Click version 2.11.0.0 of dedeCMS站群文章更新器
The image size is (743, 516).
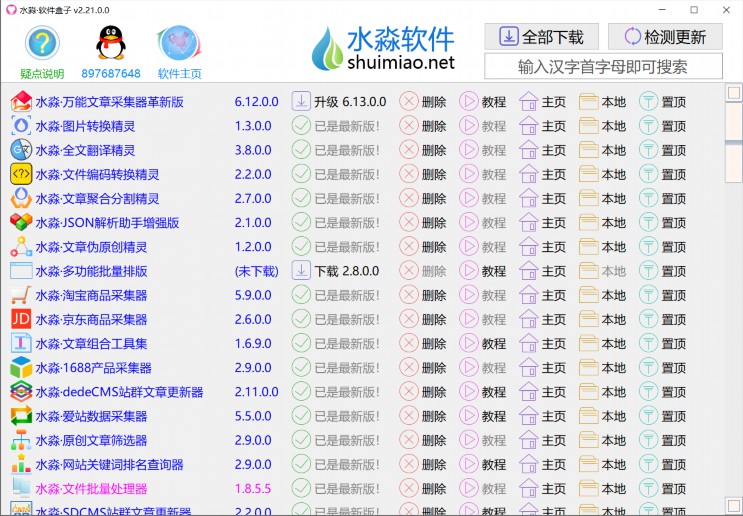point(256,392)
